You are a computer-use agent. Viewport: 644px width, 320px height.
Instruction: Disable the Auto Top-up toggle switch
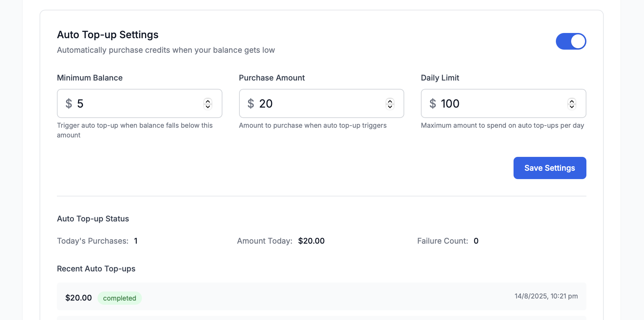pyautogui.click(x=571, y=41)
